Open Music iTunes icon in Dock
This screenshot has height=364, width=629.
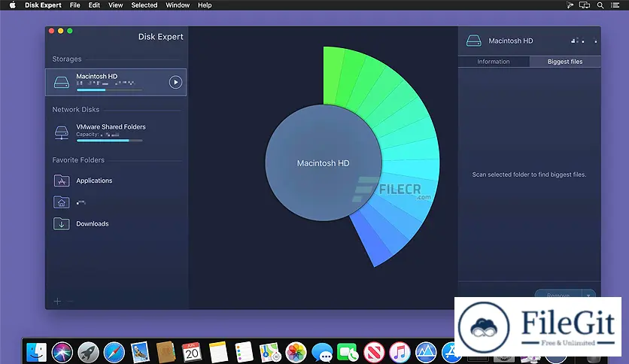pyautogui.click(x=400, y=353)
